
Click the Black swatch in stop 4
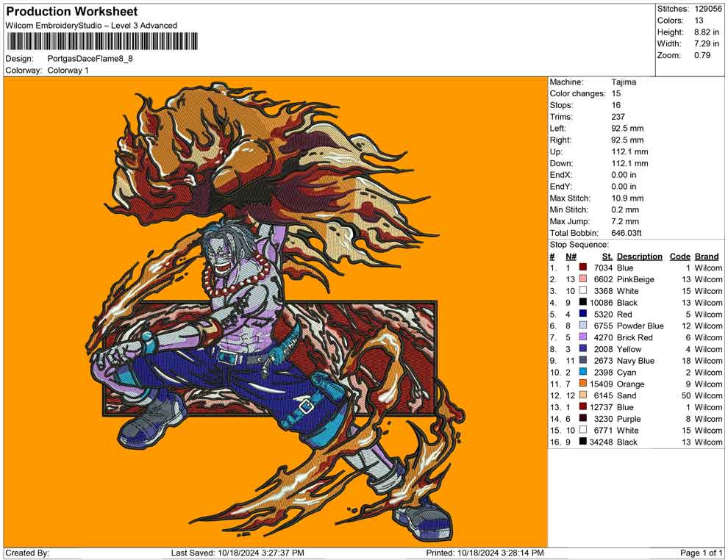(x=582, y=302)
